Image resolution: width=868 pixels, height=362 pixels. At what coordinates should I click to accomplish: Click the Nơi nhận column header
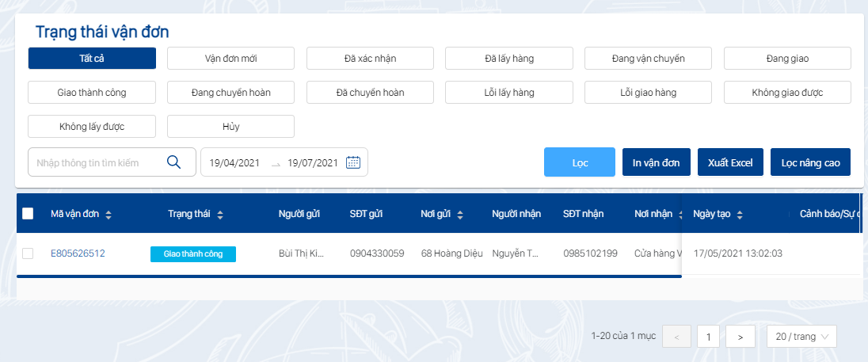tap(653, 214)
